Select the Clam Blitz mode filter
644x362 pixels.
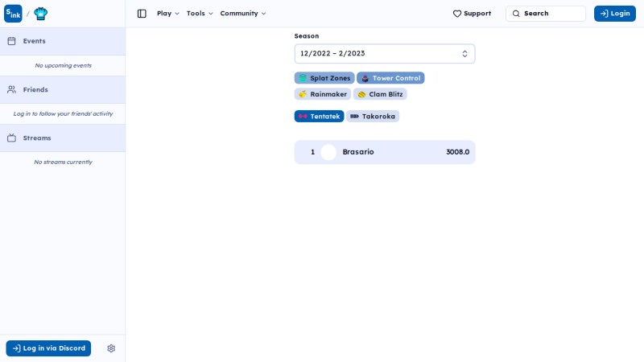[380, 94]
